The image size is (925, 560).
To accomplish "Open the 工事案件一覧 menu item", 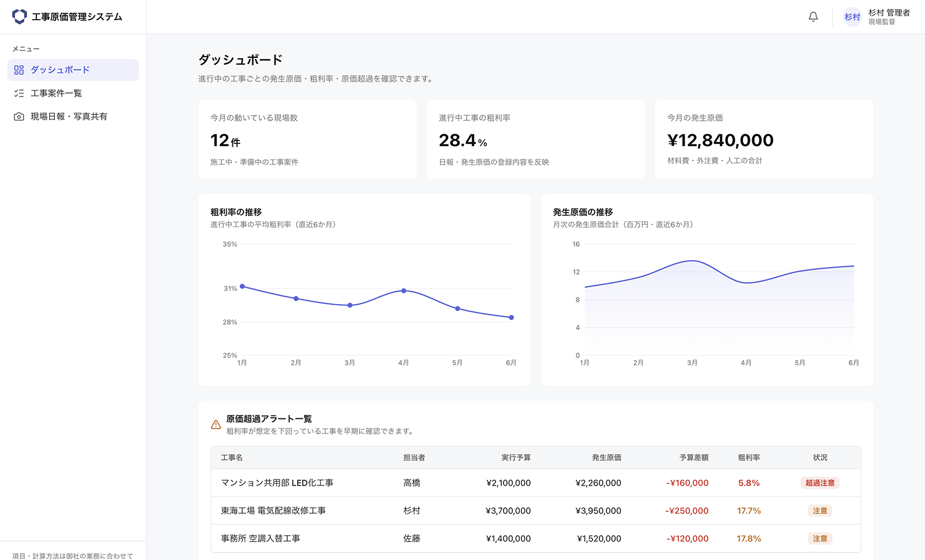I will (x=73, y=93).
